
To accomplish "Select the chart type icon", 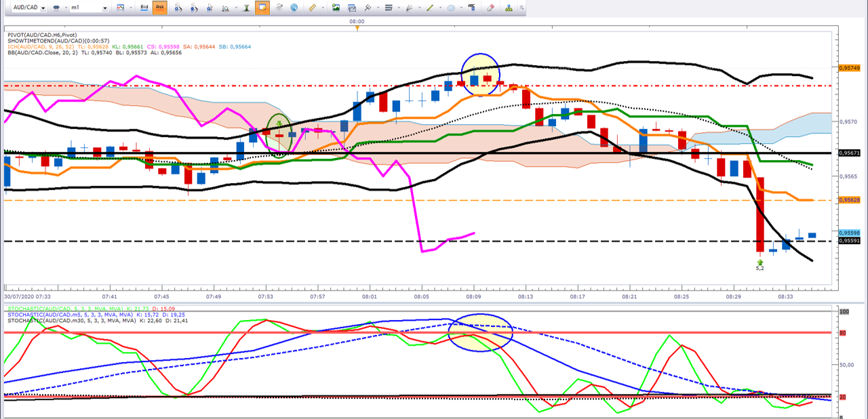I will (121, 7).
